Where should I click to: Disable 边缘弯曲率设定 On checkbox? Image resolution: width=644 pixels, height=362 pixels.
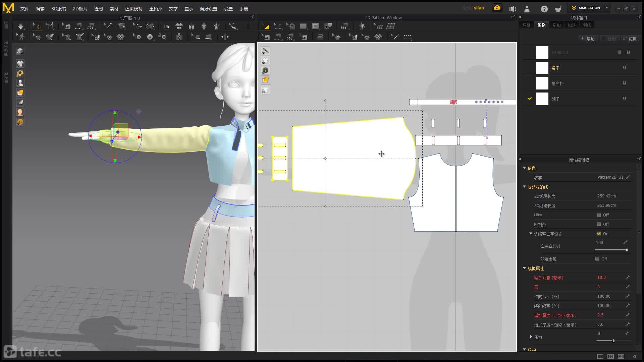pos(599,234)
